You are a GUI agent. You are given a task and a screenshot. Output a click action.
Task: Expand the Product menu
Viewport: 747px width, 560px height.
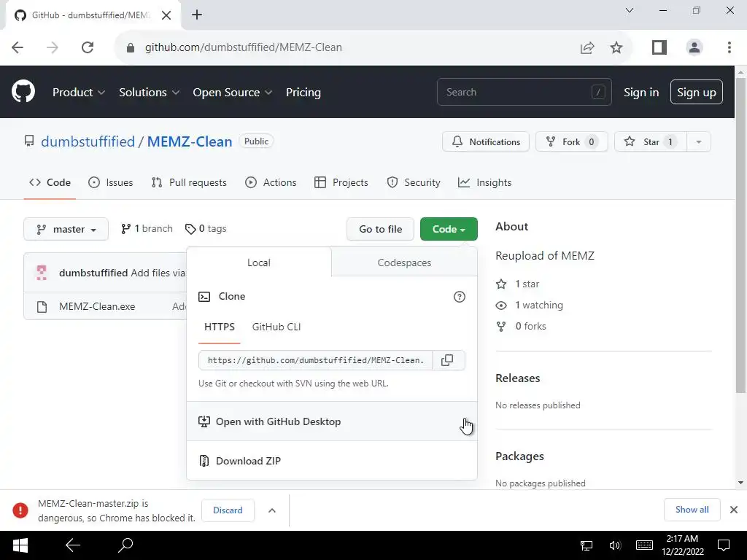pyautogui.click(x=79, y=93)
